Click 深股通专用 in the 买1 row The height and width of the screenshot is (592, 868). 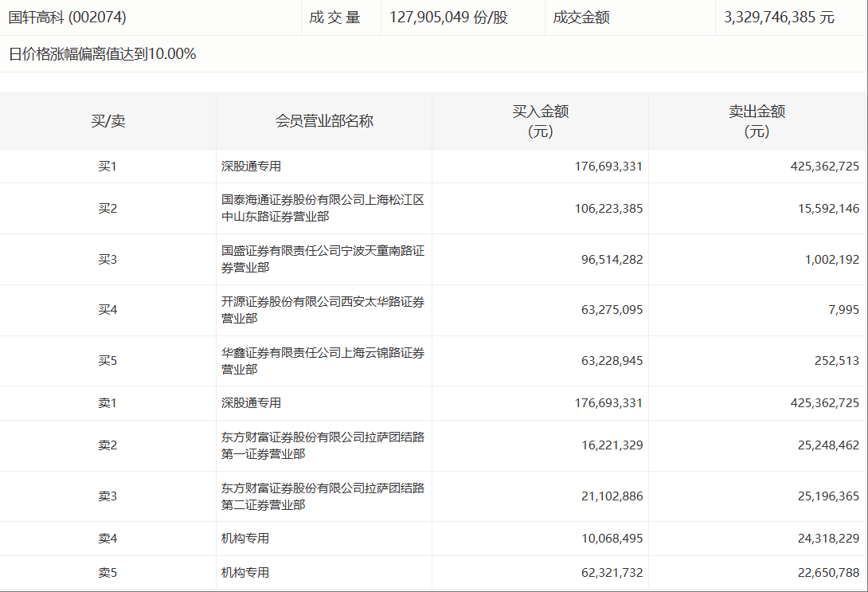point(252,167)
